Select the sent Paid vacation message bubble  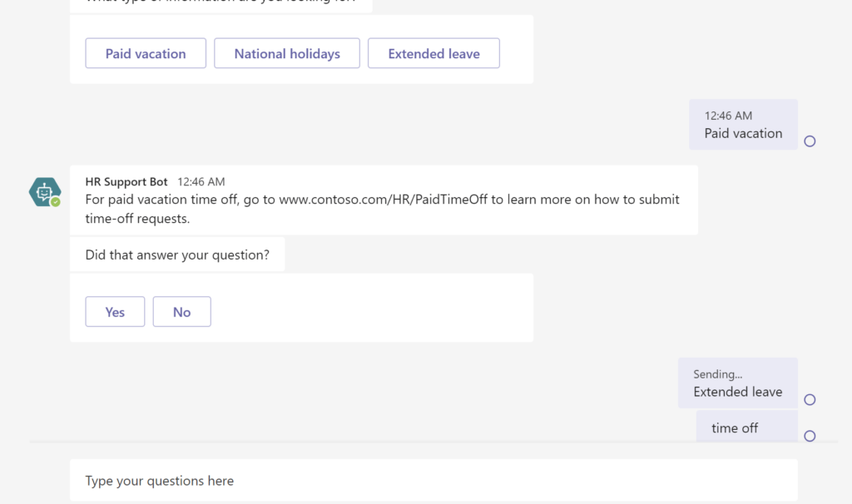pyautogui.click(x=743, y=125)
